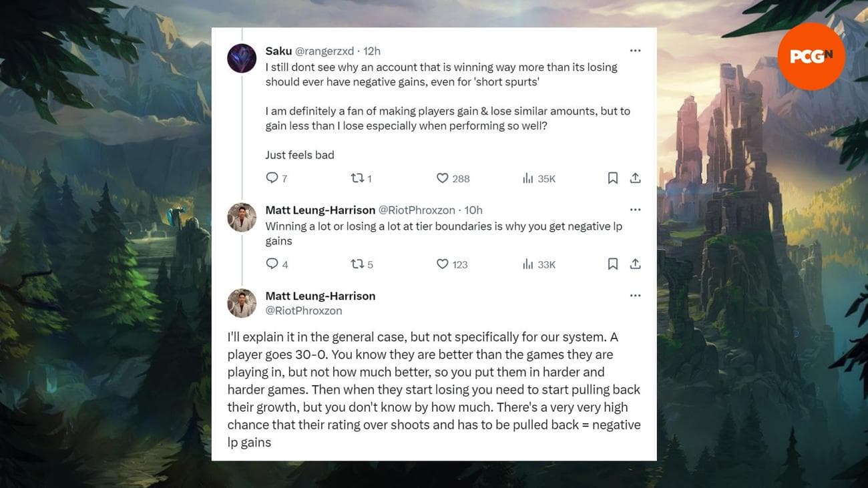
Task: Bookmark Matt Leung-Harrison's first reply tweet
Action: click(612, 264)
